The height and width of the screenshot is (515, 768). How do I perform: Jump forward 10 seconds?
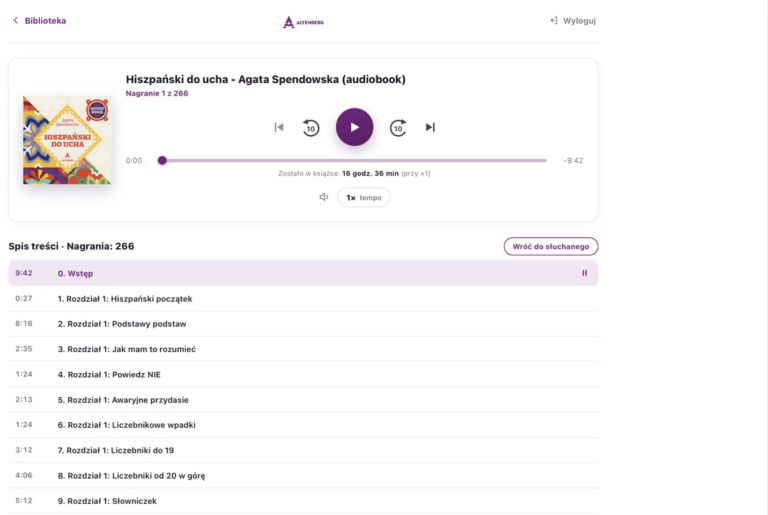pos(398,128)
